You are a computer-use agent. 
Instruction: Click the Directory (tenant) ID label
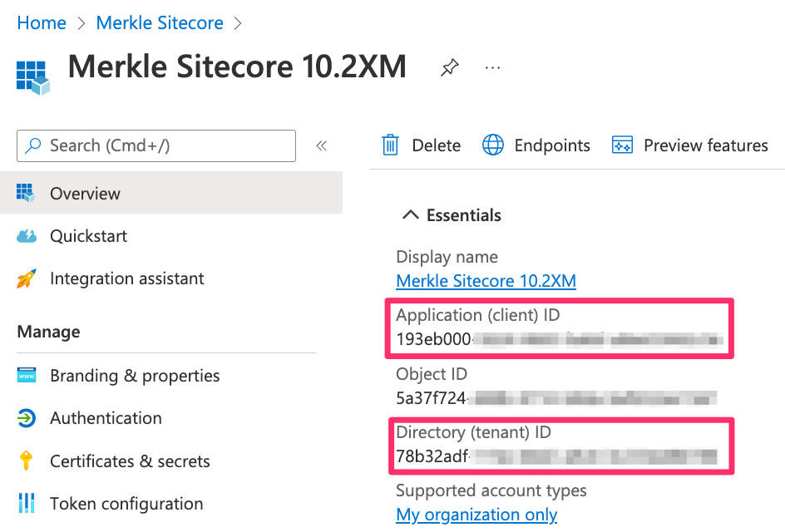pos(474,432)
